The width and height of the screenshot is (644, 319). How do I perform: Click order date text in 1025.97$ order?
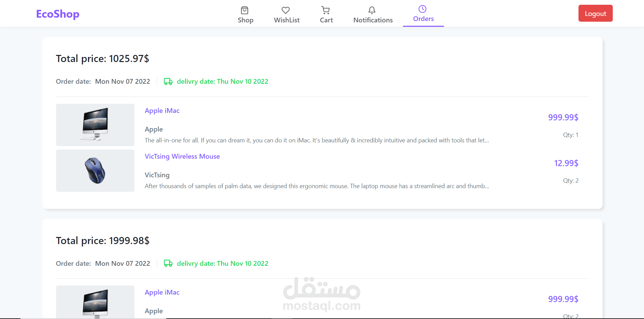coord(103,81)
